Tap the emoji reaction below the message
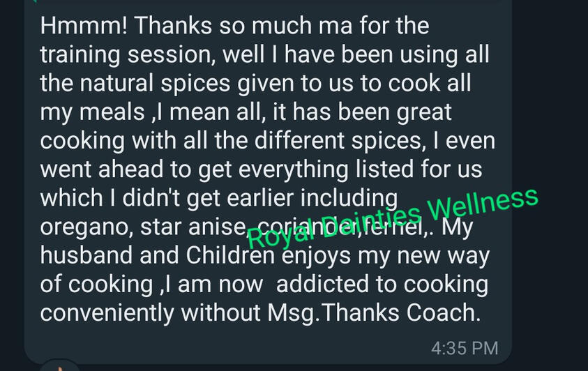The image size is (588, 371). pos(62,366)
